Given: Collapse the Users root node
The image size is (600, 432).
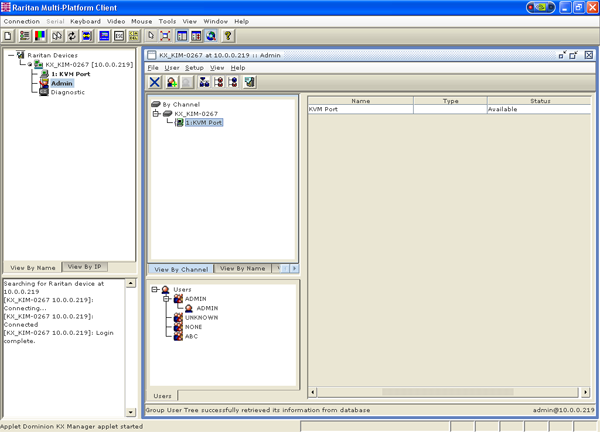Looking at the screenshot, I should click(155, 289).
